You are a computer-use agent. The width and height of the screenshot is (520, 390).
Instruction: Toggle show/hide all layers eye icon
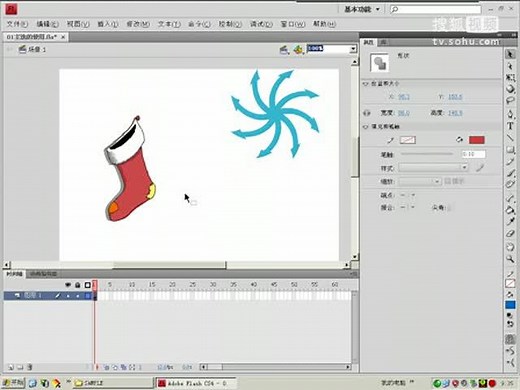tap(68, 285)
